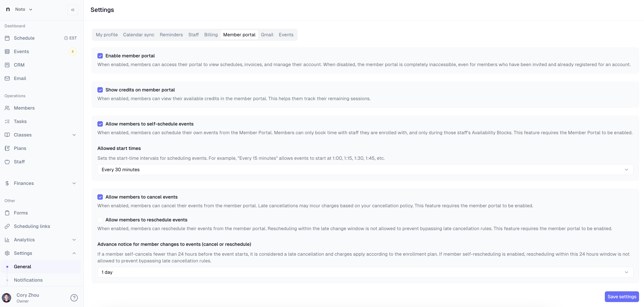Select the Member portal tab
Viewport: 644px width, 307px height.
point(239,35)
